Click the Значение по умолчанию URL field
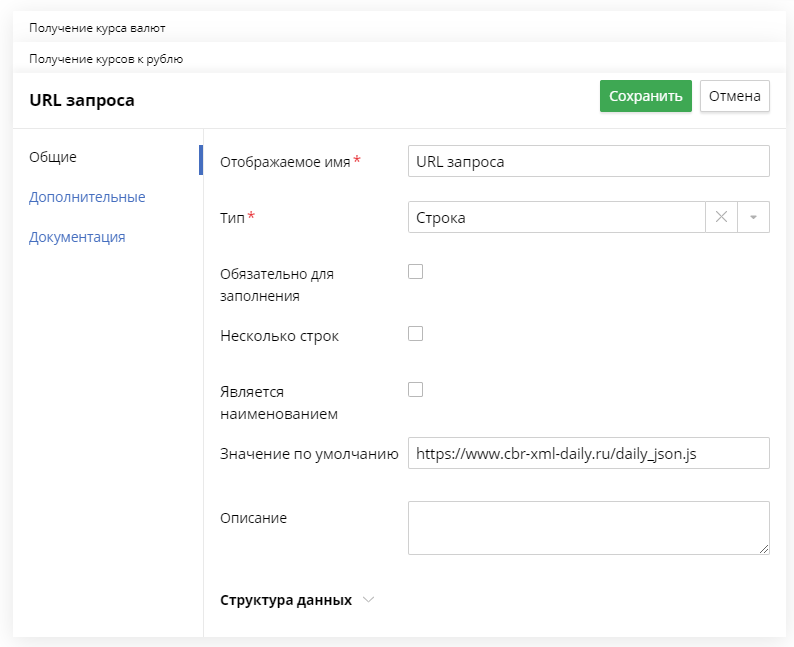Viewport: 794px width, 647px height. 589,453
